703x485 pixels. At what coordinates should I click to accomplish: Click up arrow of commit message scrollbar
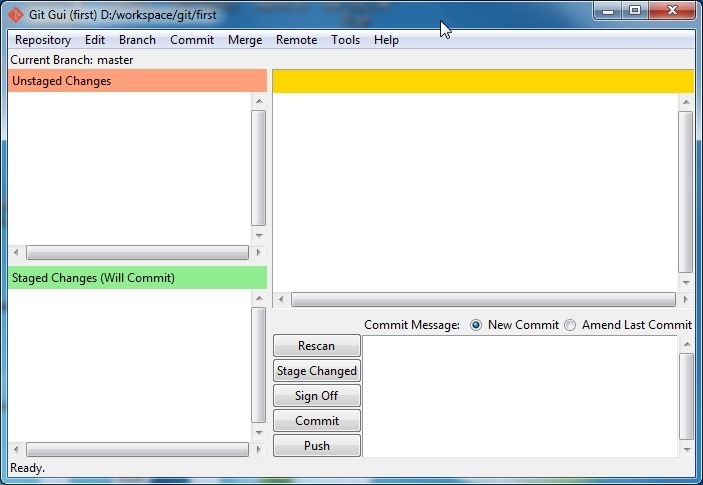(x=686, y=344)
